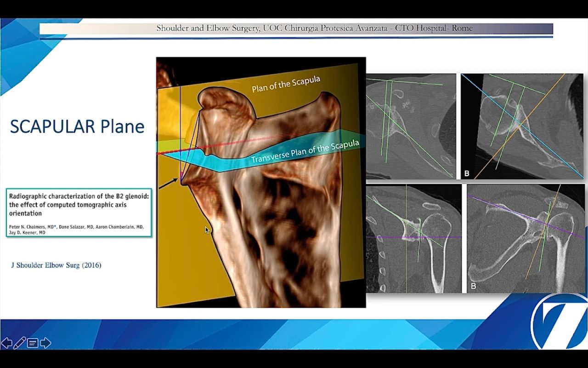Click the 'Plan of the Scapula' label

[x=286, y=84]
